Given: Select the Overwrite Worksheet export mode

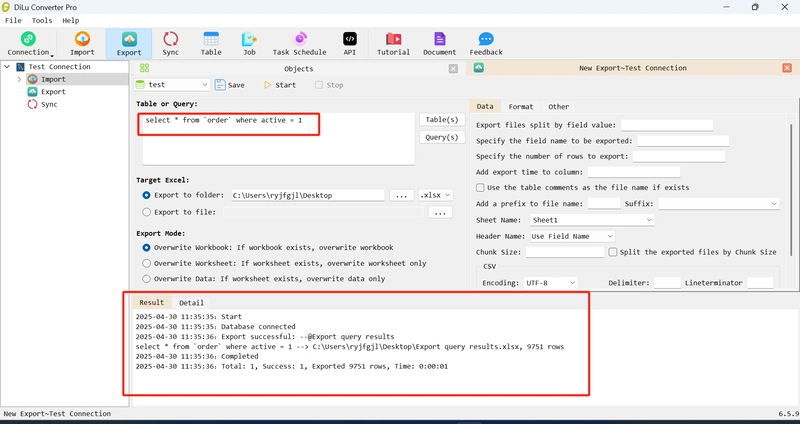Looking at the screenshot, I should point(147,263).
